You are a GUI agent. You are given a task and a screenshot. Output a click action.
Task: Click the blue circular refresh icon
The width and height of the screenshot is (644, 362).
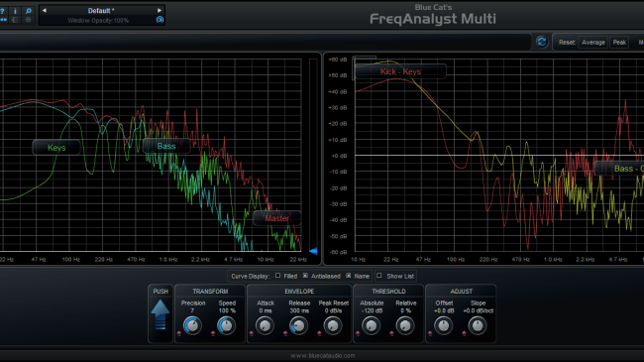(542, 42)
